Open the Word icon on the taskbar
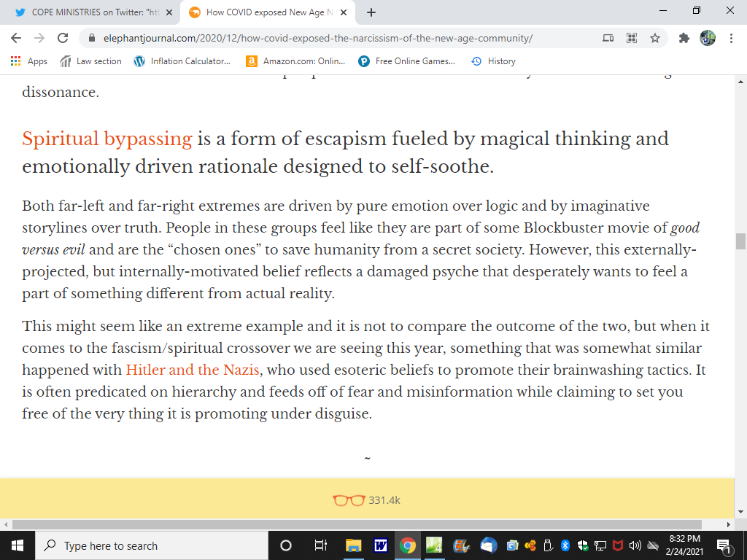The image size is (747, 560). coord(380,545)
